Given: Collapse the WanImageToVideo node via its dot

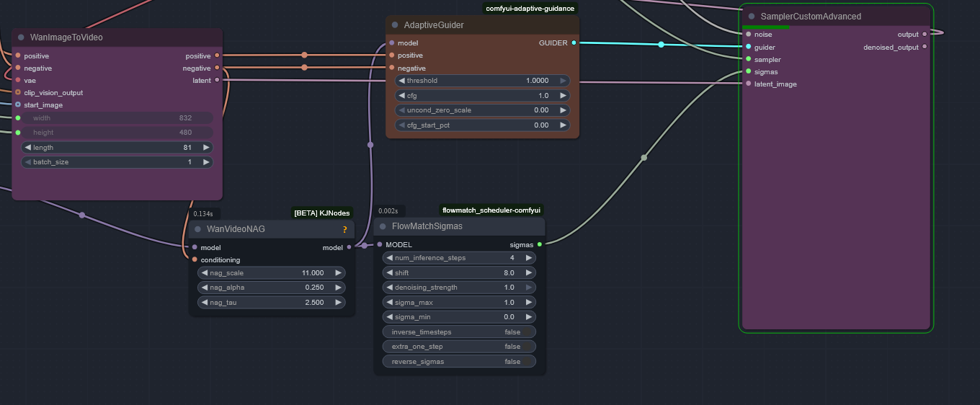Looking at the screenshot, I should [x=21, y=37].
